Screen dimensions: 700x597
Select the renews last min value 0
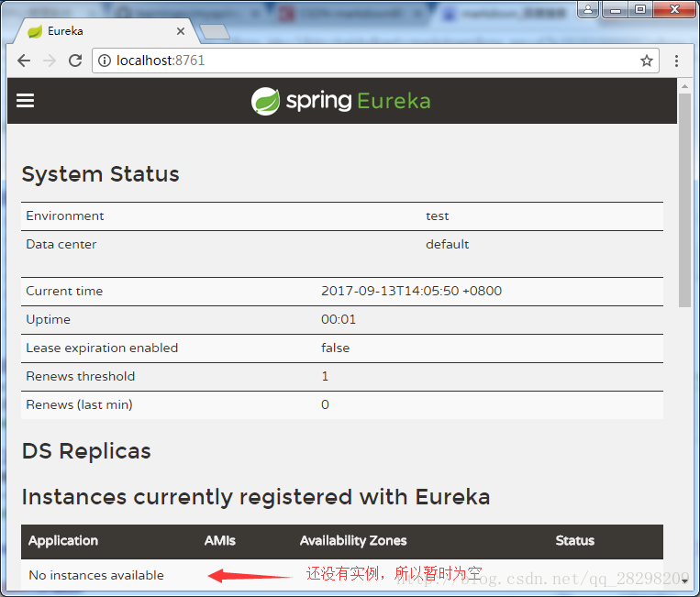(x=325, y=404)
